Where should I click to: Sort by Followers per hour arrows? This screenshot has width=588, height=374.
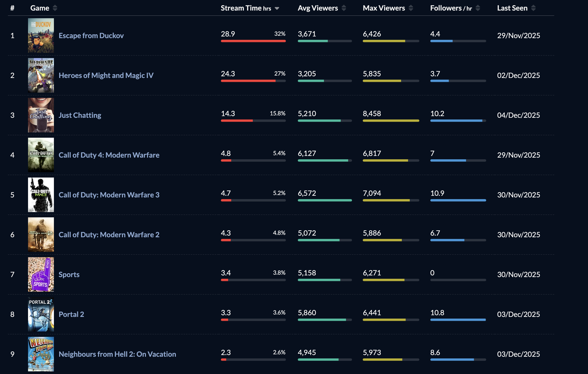[x=478, y=8]
